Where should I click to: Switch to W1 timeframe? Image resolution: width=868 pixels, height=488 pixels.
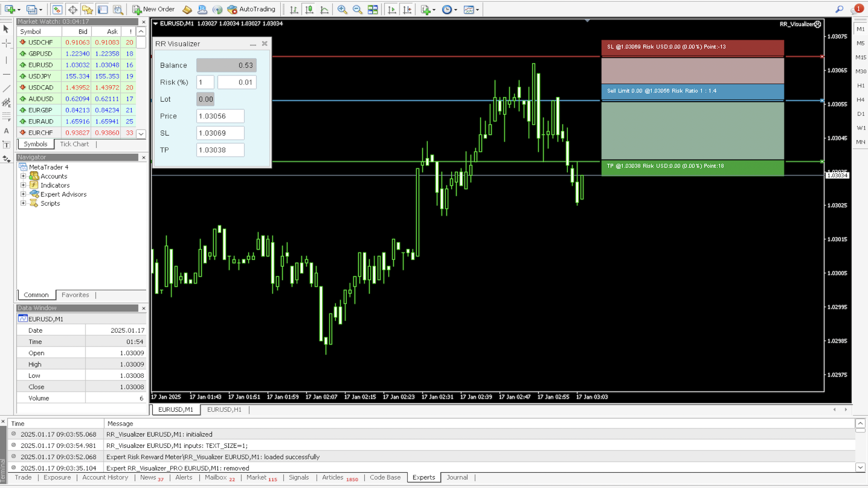[x=860, y=128]
